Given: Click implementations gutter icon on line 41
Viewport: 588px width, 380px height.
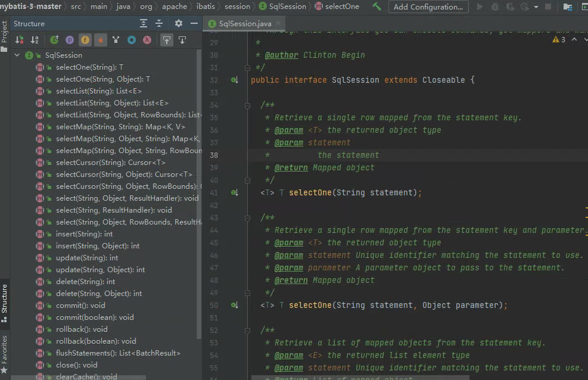Looking at the screenshot, I should click(234, 192).
